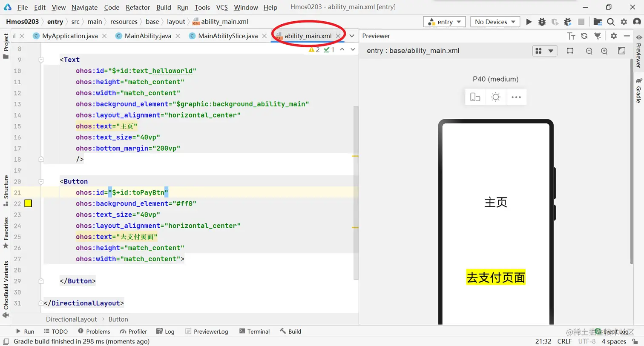Click the stop square icon
Image resolution: width=644 pixels, height=346 pixels.
(x=581, y=22)
